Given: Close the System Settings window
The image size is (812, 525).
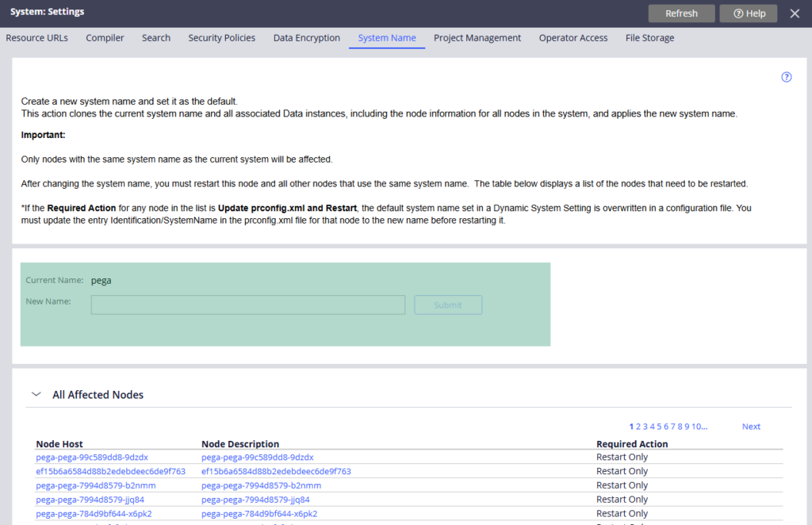Looking at the screenshot, I should pos(795,13).
